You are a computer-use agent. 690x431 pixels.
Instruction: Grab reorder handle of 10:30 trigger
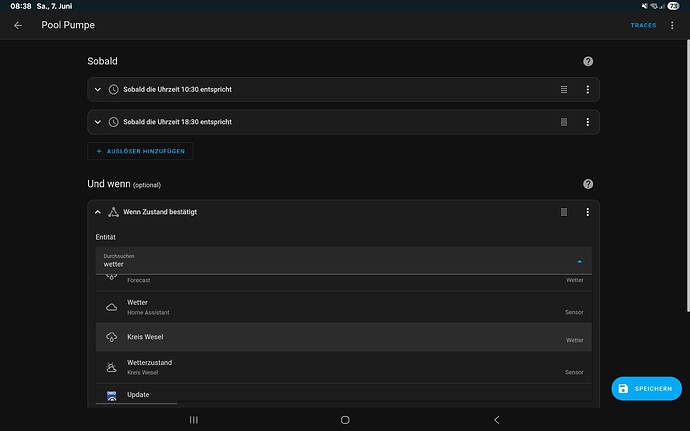click(564, 89)
